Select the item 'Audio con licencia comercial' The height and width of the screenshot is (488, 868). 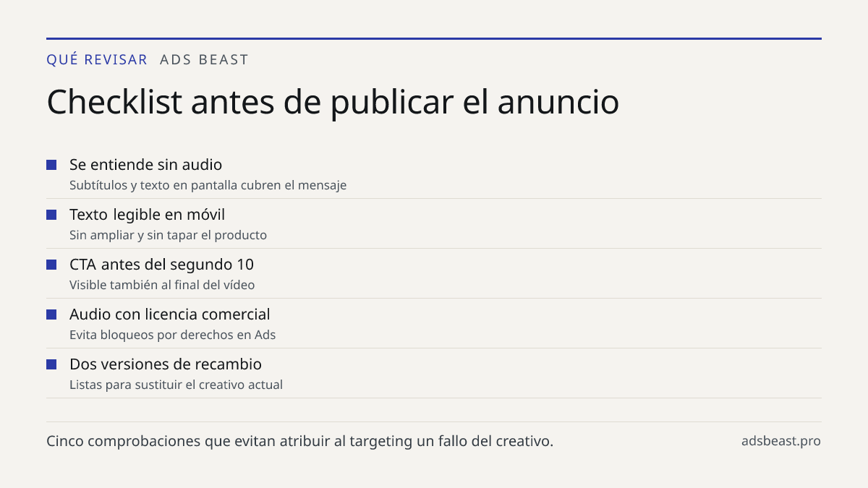(169, 314)
